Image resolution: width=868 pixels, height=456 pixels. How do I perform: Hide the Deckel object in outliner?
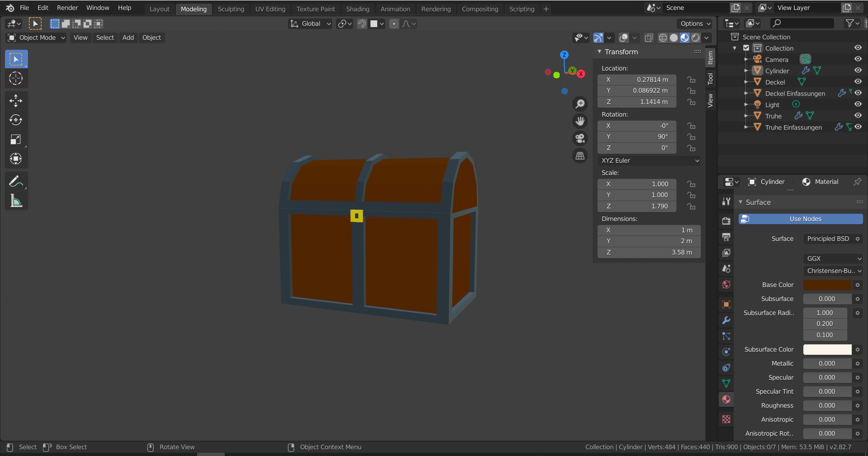[x=858, y=82]
